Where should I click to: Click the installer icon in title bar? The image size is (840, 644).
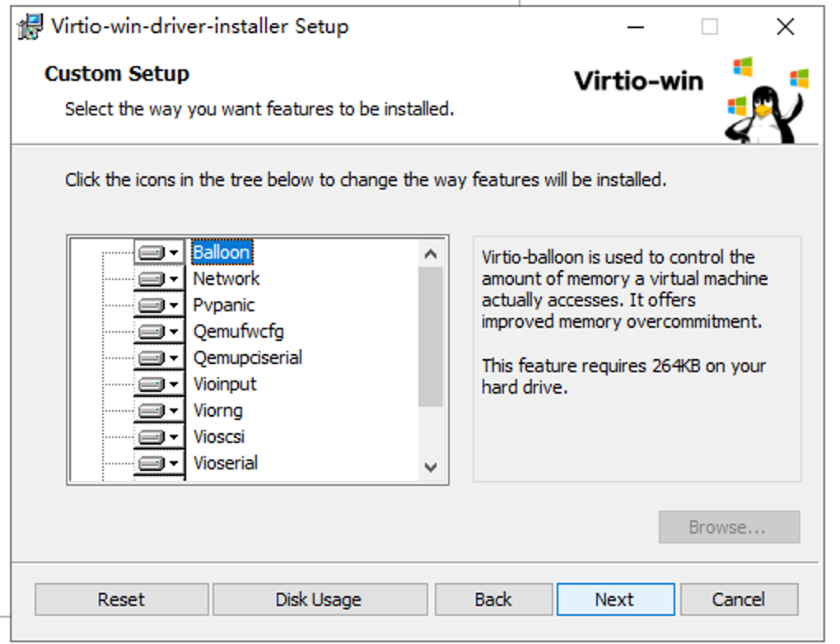point(30,27)
